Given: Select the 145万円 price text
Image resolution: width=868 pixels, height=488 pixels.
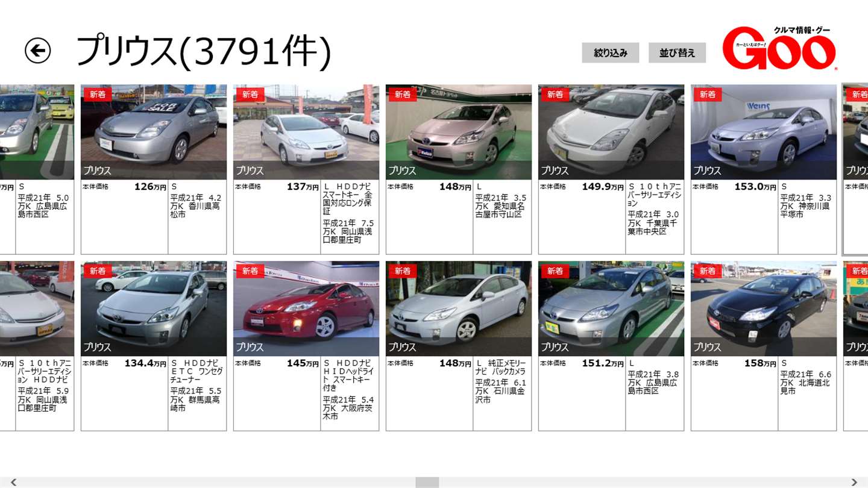Looking at the screenshot, I should pos(303,363).
